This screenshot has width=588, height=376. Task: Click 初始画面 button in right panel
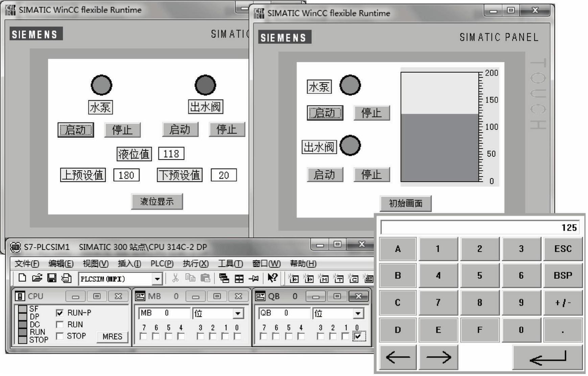[405, 203]
